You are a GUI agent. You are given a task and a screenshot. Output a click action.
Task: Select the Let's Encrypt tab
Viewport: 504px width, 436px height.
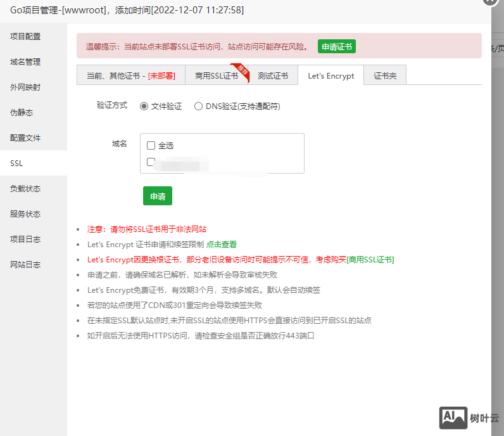point(331,75)
